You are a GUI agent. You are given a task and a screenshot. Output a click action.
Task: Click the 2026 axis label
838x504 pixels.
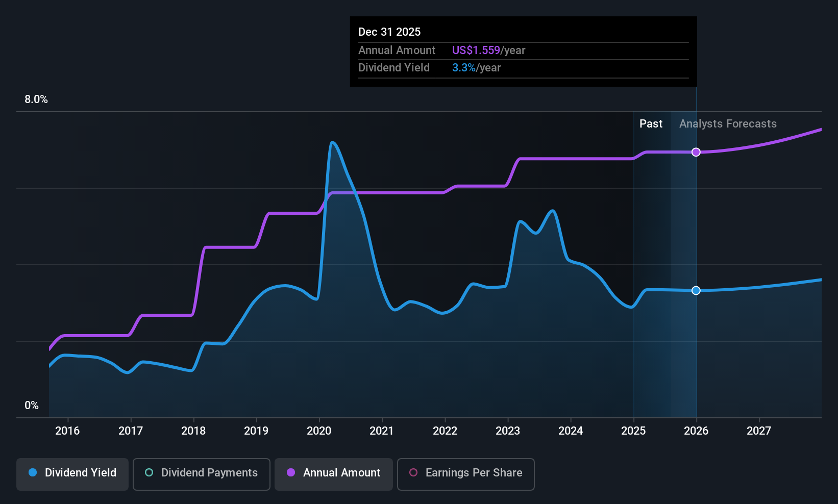(696, 431)
